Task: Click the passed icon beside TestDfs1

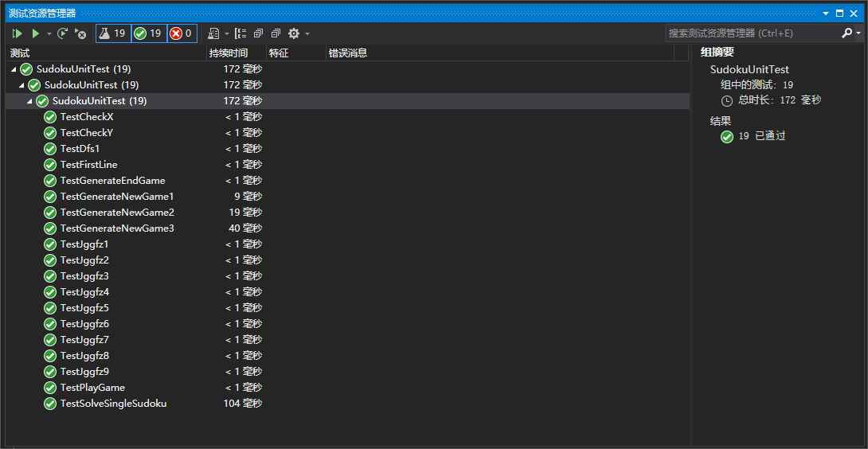Action: point(50,149)
